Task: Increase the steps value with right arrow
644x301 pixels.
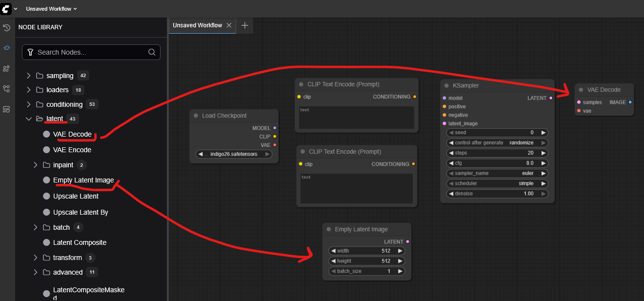Action: (543, 153)
